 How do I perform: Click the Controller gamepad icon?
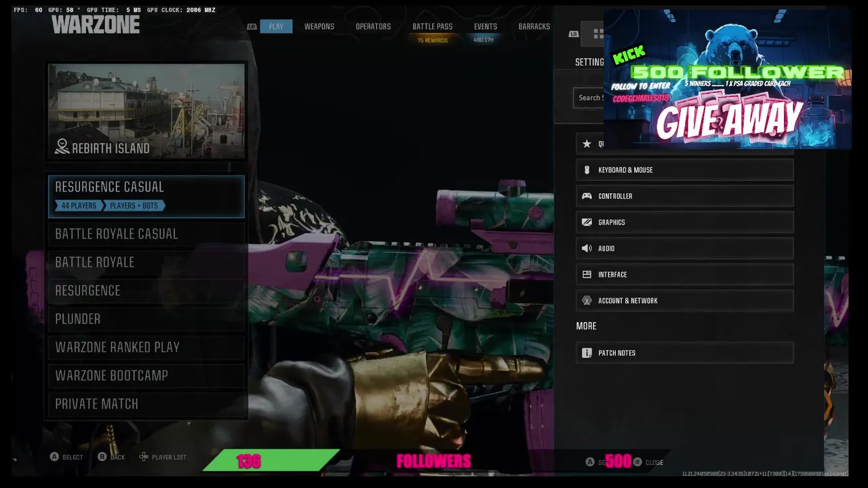pos(587,196)
